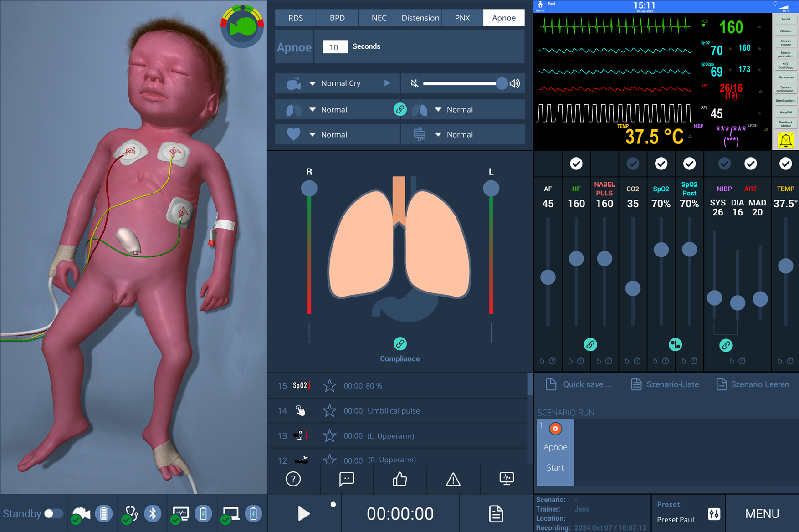This screenshot has height=532, width=799.
Task: Open the Preset sliders icon
Action: coord(714,514)
